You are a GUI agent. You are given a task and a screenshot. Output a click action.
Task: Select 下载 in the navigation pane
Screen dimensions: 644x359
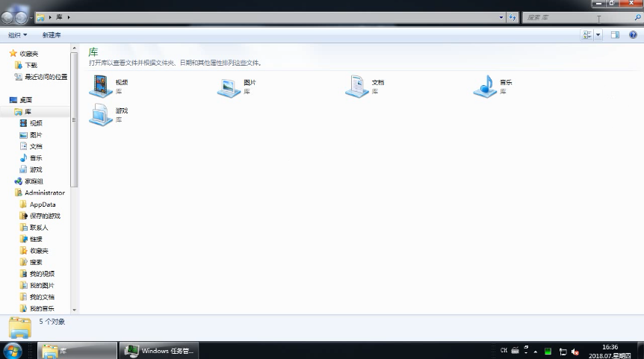[x=26, y=65]
